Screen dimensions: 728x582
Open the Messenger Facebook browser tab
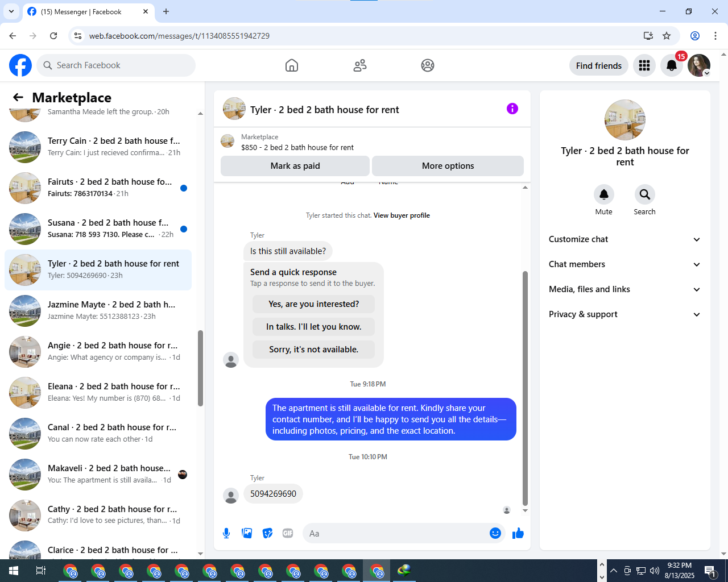coord(88,12)
